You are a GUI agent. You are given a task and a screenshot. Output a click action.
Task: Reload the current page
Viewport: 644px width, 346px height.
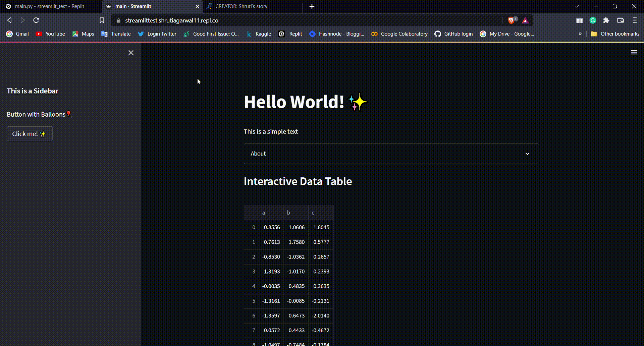click(x=36, y=20)
